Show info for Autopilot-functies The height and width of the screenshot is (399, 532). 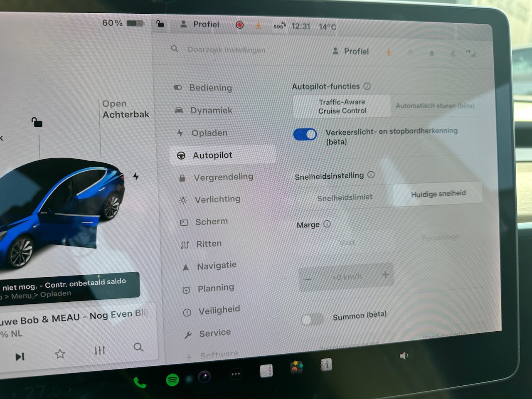point(367,86)
